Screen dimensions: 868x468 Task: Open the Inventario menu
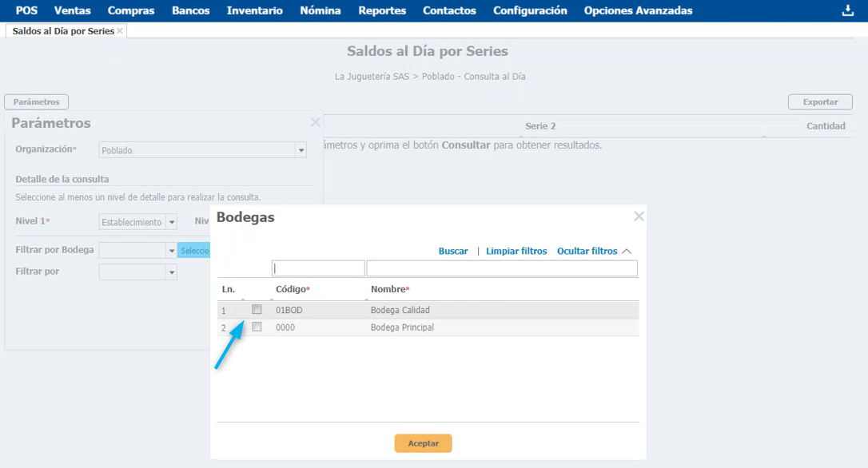click(x=254, y=10)
